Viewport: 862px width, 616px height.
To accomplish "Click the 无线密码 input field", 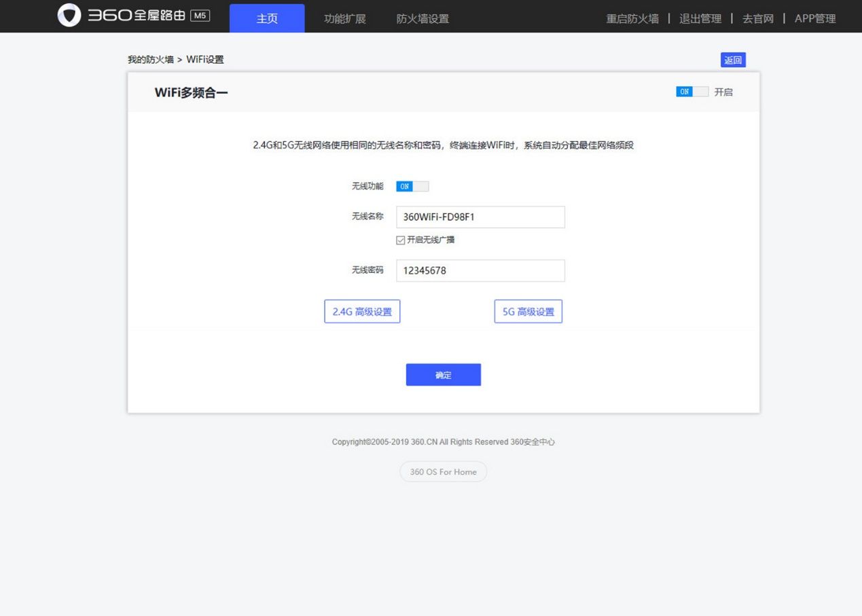I will (480, 270).
